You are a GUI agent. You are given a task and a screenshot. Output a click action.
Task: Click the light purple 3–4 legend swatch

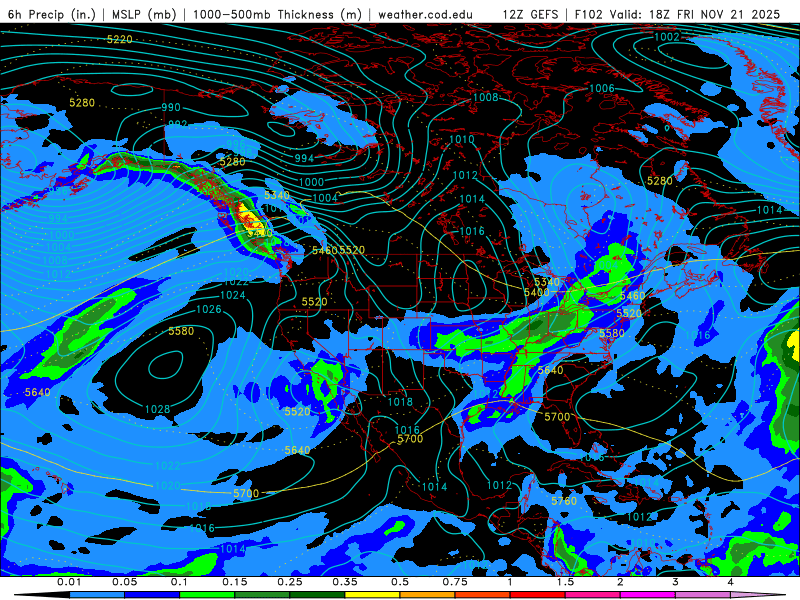pyautogui.click(x=703, y=595)
